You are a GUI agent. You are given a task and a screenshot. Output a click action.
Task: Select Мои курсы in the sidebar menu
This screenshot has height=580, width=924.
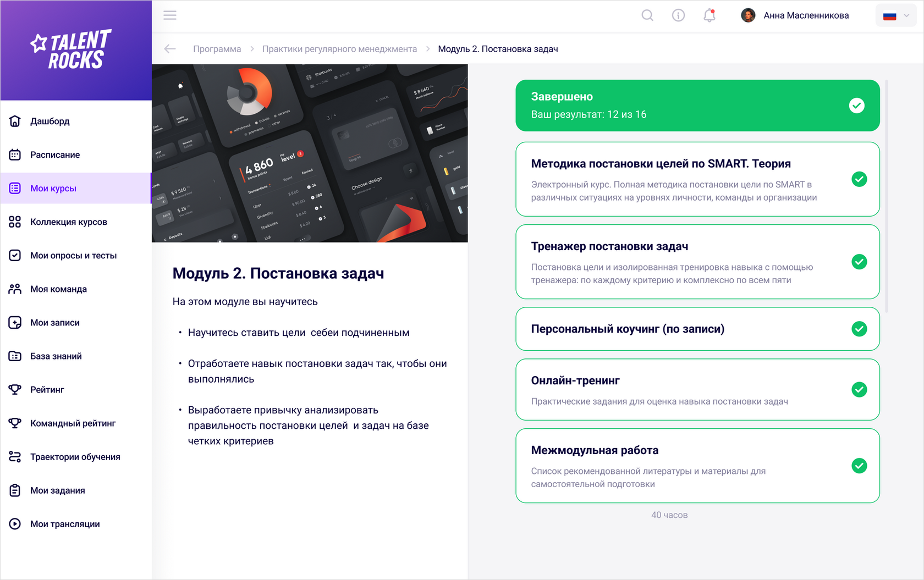click(x=53, y=188)
